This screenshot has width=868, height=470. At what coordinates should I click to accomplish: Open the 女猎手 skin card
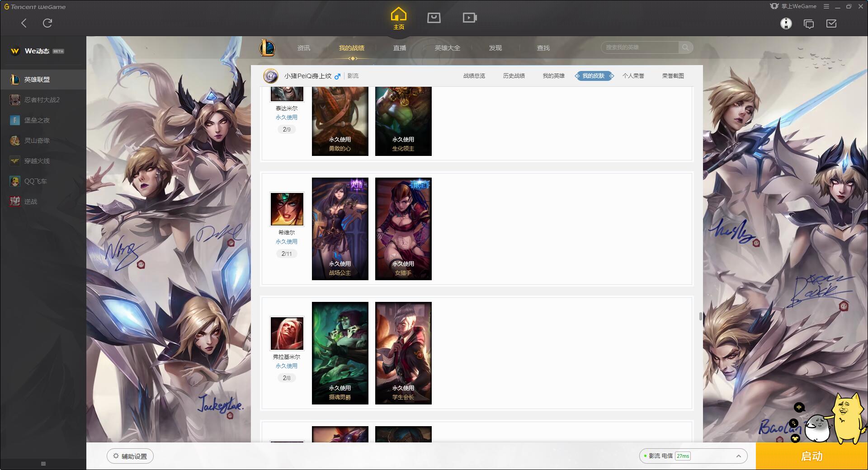pos(403,229)
